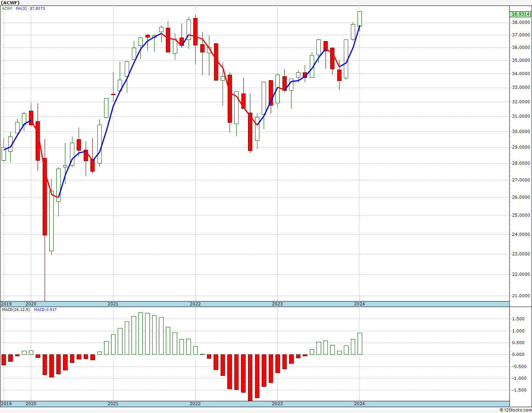The height and width of the screenshot is (413, 532).
Task: Select 2024 on the MACD panel time axis
Action: coord(359,404)
